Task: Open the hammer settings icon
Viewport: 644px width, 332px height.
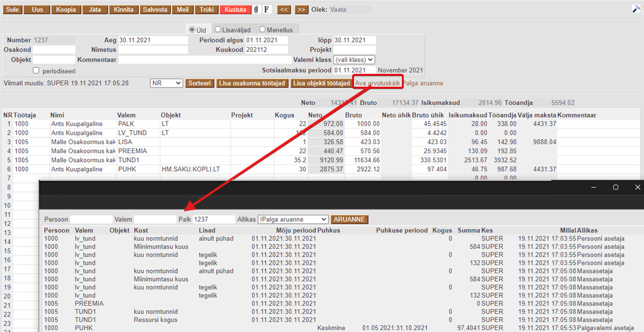Action: point(636,10)
